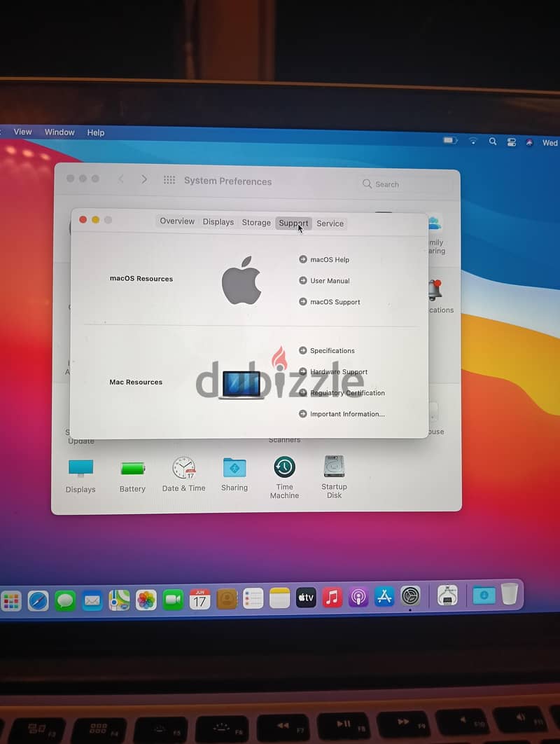Click the Wi-Fi menu bar icon
The height and width of the screenshot is (744, 560).
point(472,141)
